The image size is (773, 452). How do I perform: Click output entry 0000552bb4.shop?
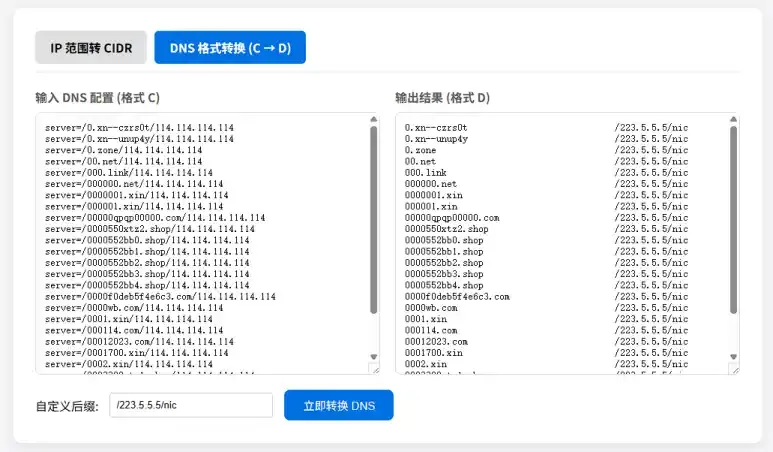(444, 285)
